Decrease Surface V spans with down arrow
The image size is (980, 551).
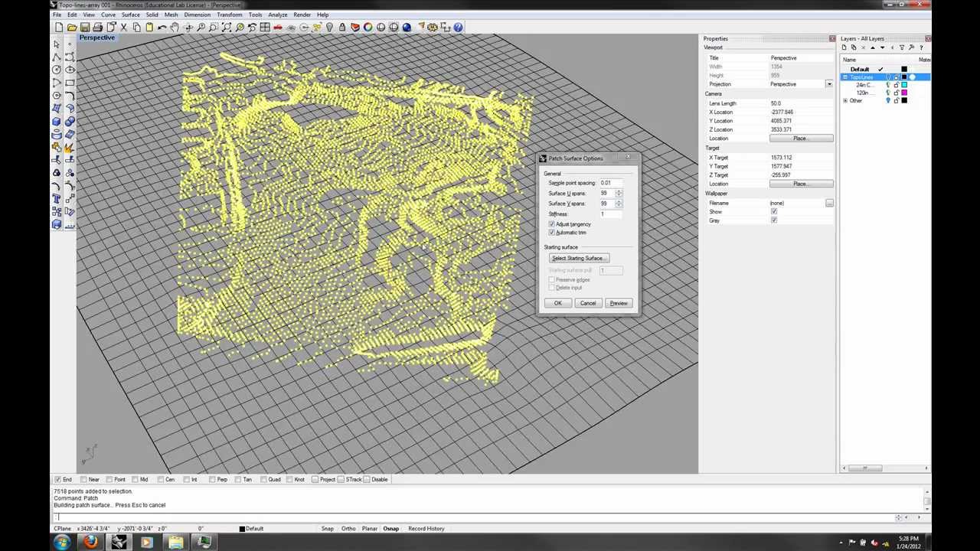pos(619,206)
